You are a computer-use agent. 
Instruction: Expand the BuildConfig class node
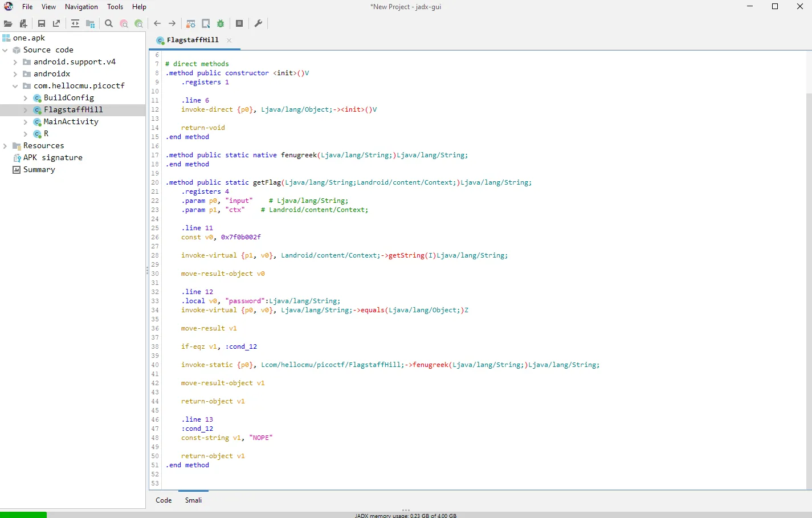26,98
